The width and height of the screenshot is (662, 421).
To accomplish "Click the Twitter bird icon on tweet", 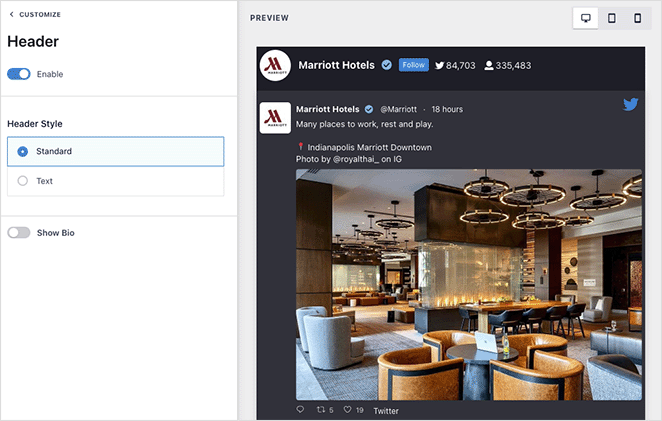I will pyautogui.click(x=630, y=104).
